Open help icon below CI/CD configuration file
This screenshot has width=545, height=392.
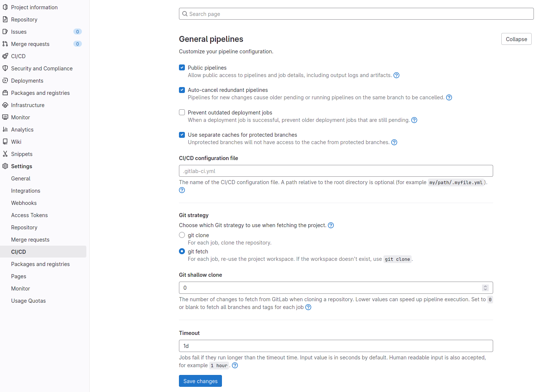point(182,190)
